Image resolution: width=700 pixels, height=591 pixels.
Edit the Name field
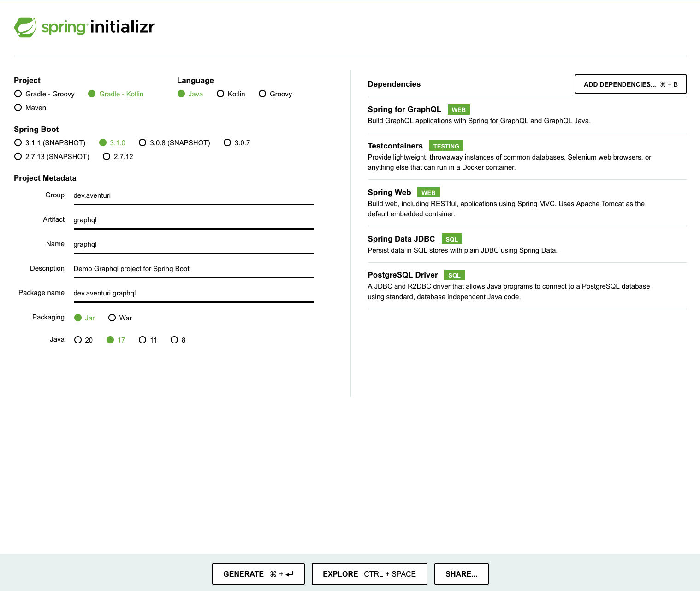click(x=194, y=244)
